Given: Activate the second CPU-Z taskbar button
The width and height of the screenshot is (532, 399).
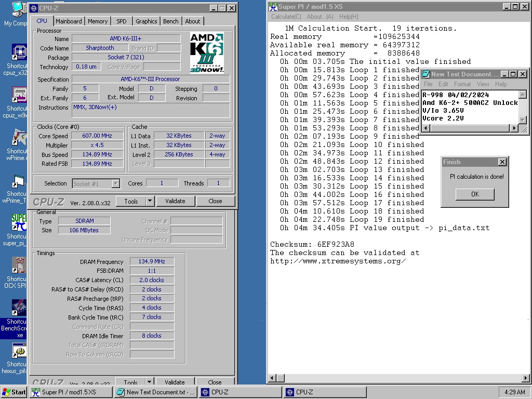Looking at the screenshot, I should click(325, 392).
